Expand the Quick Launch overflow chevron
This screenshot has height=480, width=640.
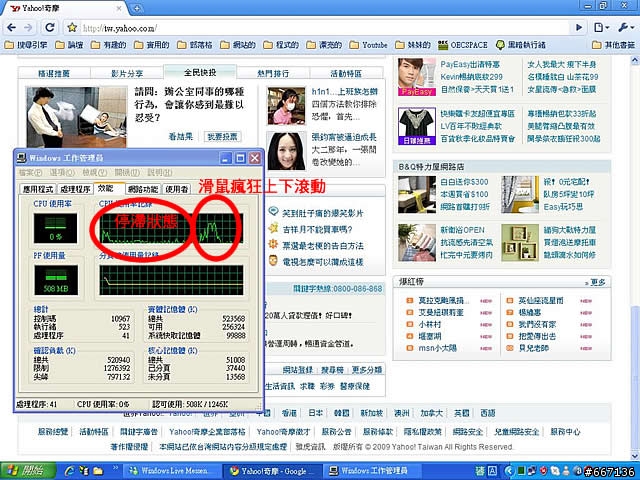[x=115, y=468]
